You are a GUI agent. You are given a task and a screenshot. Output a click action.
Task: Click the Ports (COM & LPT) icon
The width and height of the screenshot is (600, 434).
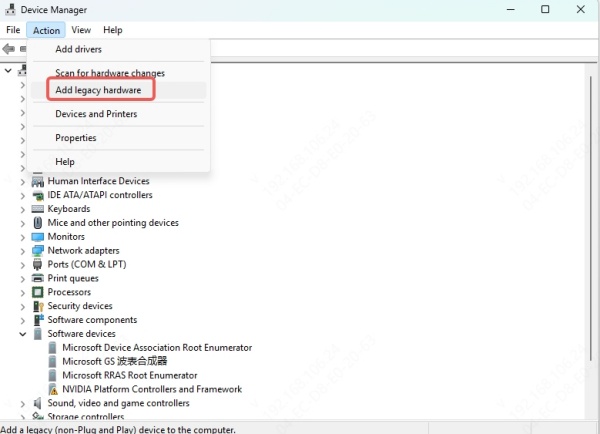38,264
